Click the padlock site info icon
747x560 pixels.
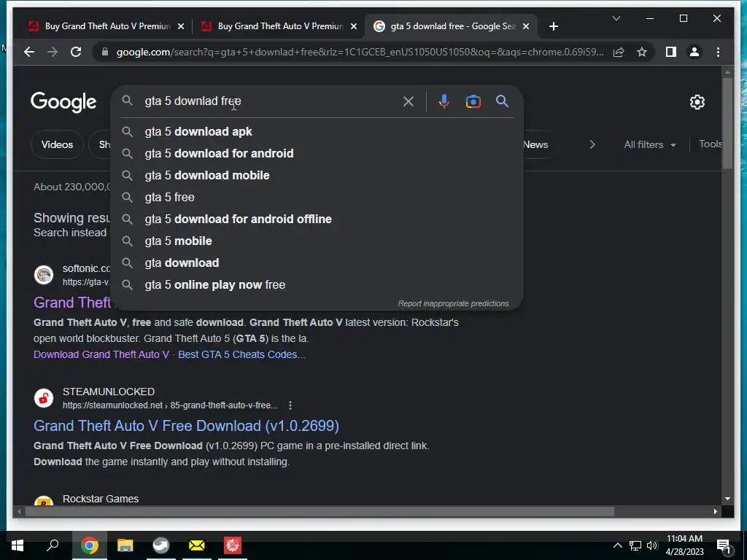[105, 52]
